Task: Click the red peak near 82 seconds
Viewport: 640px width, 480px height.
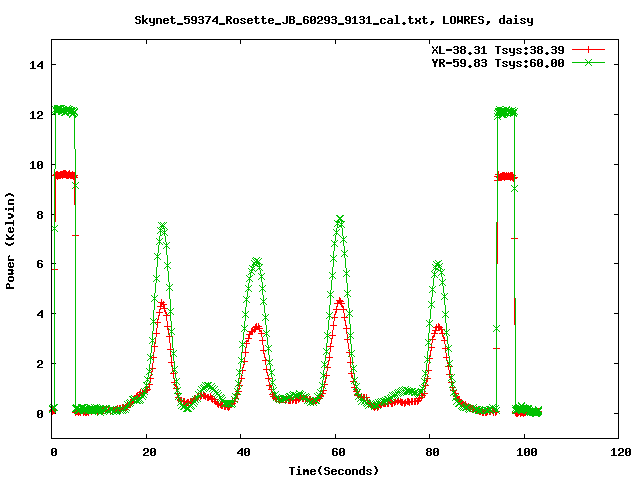Action: click(x=438, y=327)
